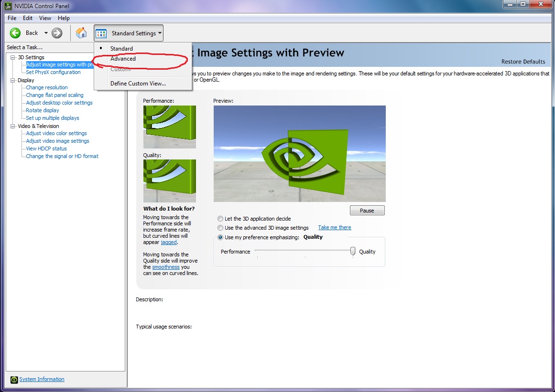The width and height of the screenshot is (555, 392).
Task: Open 'Adjust desktop color settings' task
Action: (59, 103)
